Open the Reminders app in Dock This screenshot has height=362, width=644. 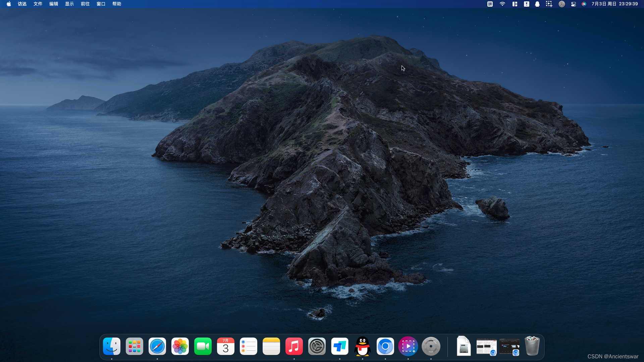249,346
